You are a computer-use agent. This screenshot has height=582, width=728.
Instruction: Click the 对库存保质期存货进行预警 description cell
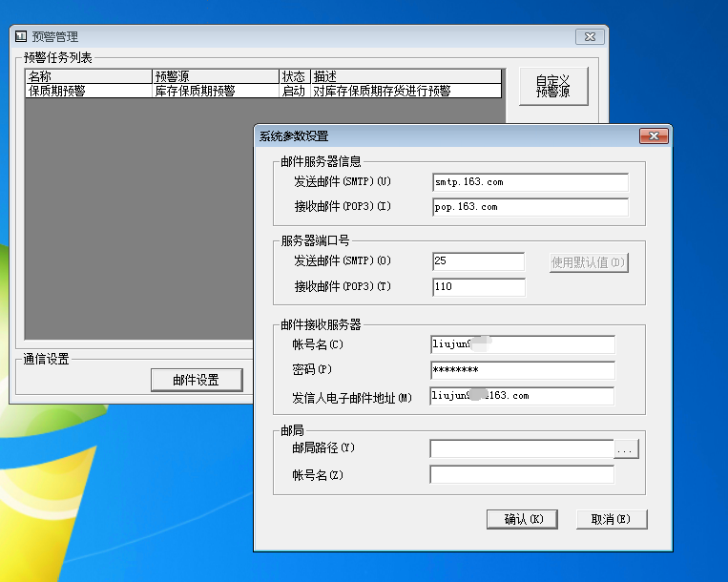coord(406,91)
